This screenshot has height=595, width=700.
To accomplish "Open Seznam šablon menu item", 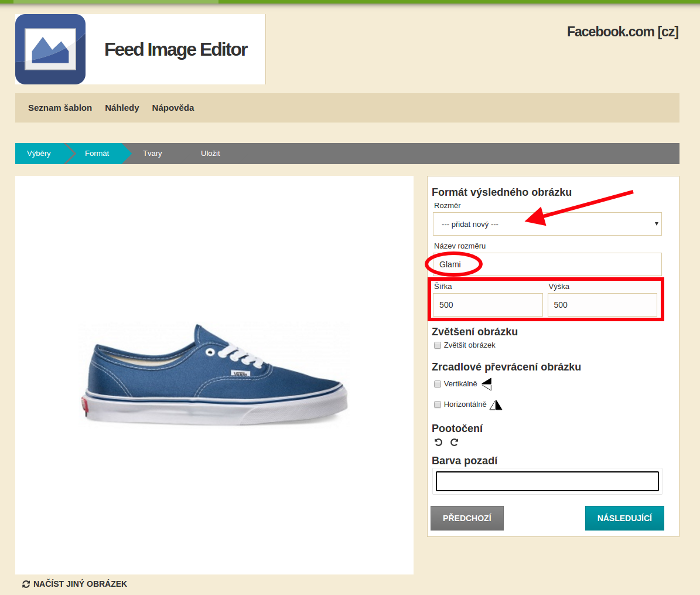I will click(x=60, y=108).
